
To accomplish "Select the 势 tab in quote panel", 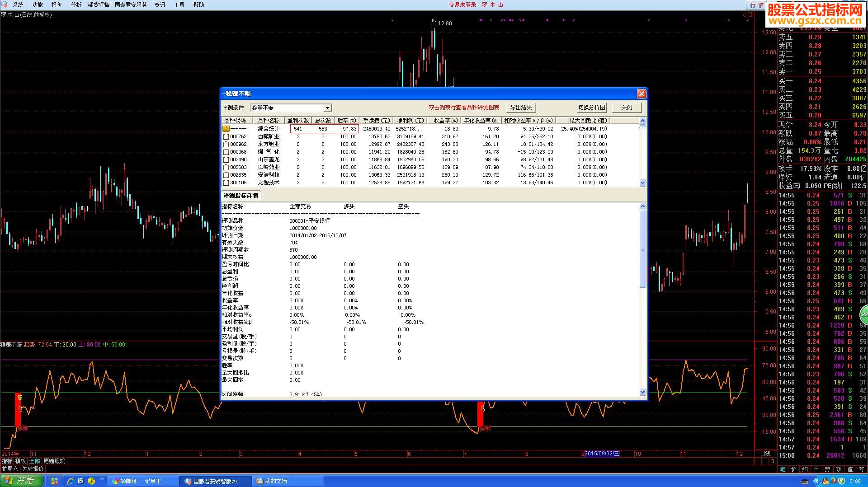I will click(x=827, y=469).
